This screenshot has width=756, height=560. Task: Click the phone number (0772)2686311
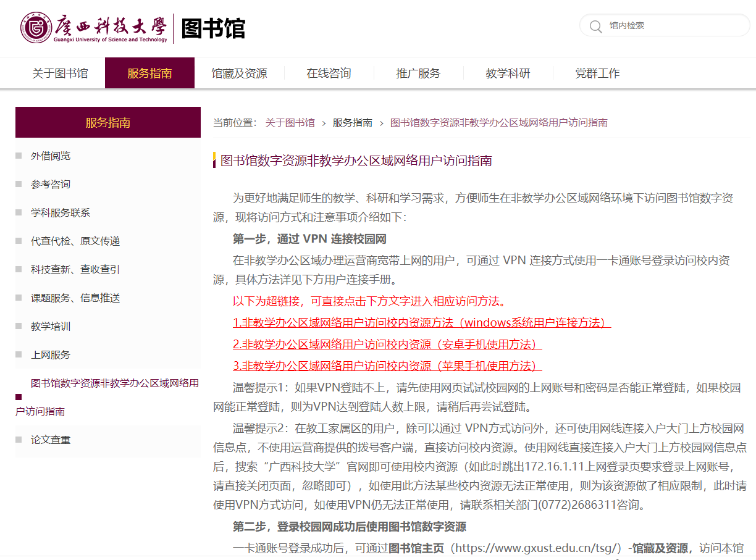point(577,505)
